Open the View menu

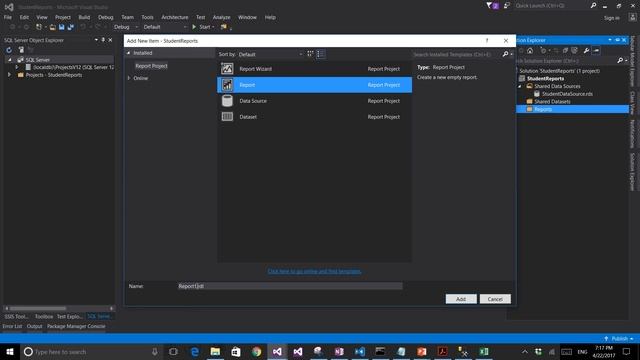click(x=42, y=17)
